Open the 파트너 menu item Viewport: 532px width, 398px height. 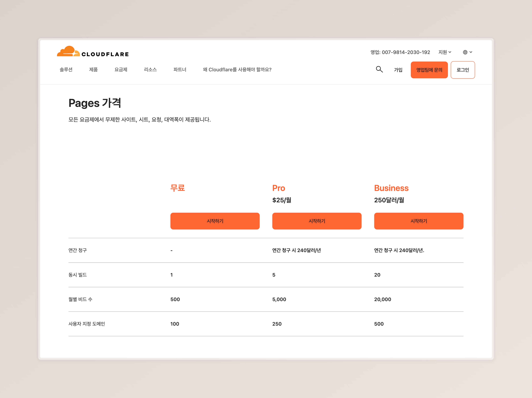click(x=180, y=70)
